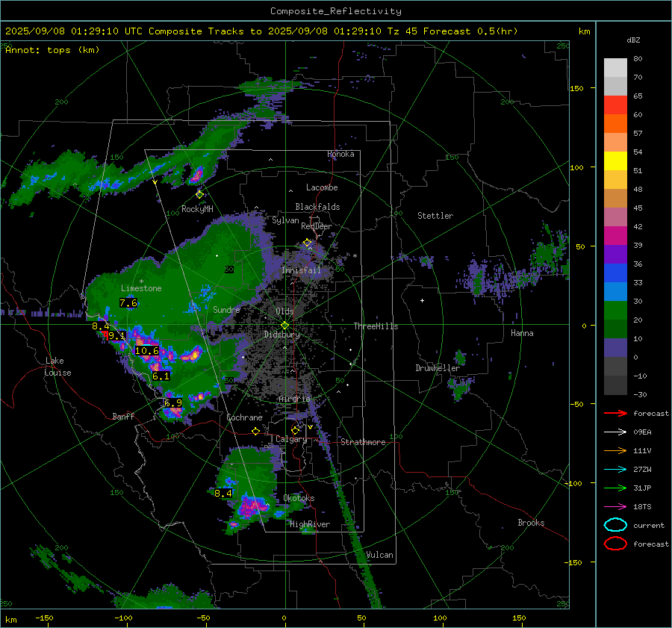Click the Hanna town label

click(x=522, y=333)
